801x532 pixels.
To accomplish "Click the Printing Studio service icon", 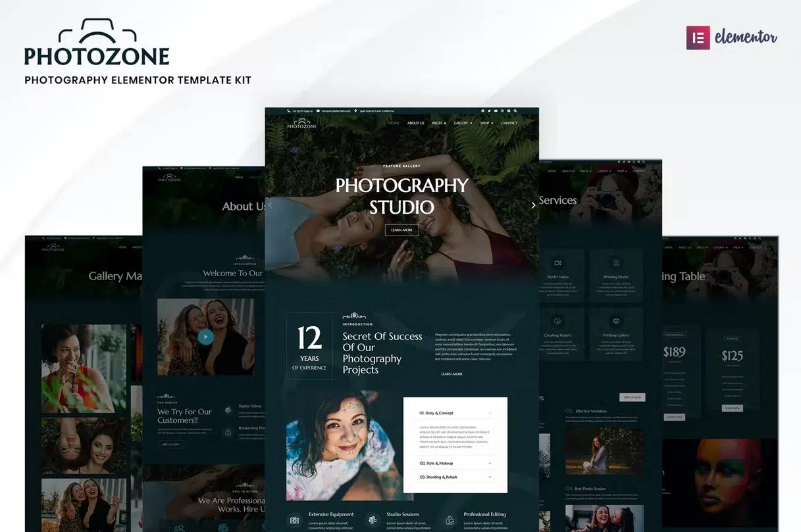I will (x=615, y=263).
